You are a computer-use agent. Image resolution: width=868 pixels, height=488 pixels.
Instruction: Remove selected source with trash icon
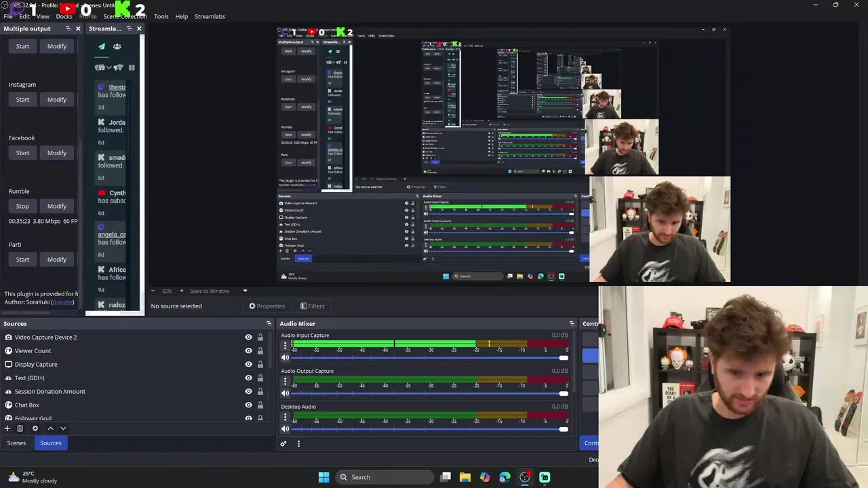click(x=20, y=428)
